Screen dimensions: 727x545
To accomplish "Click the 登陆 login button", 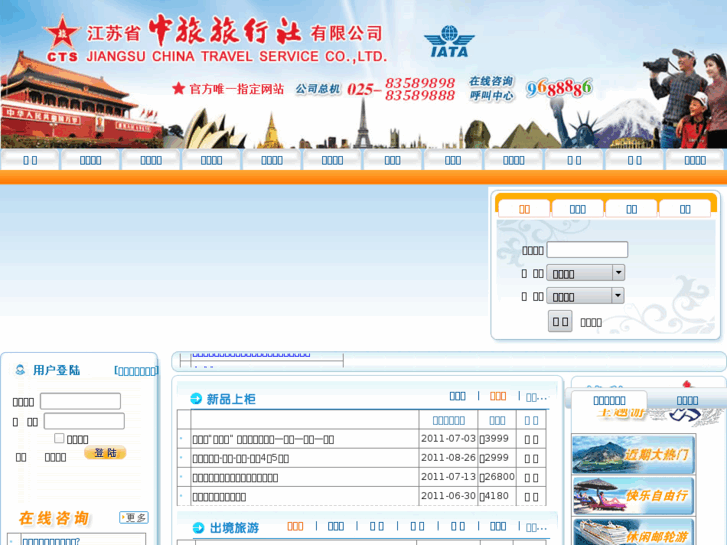I will (x=105, y=453).
